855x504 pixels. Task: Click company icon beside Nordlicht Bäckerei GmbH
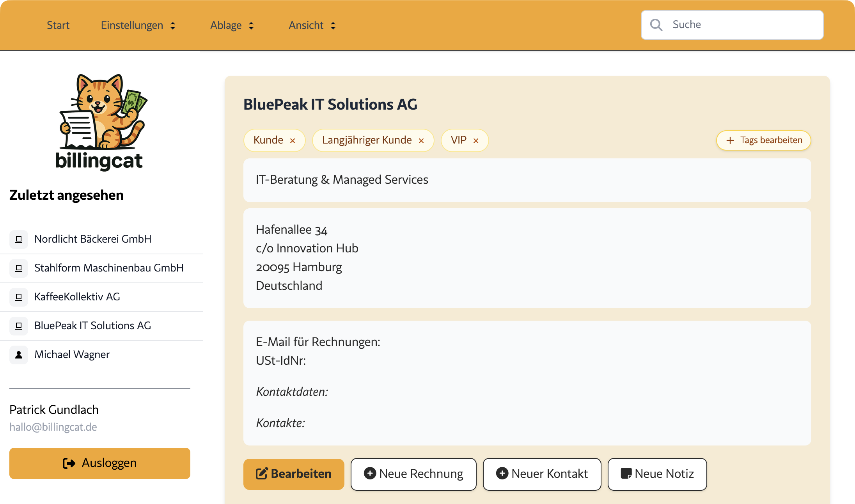click(x=19, y=239)
